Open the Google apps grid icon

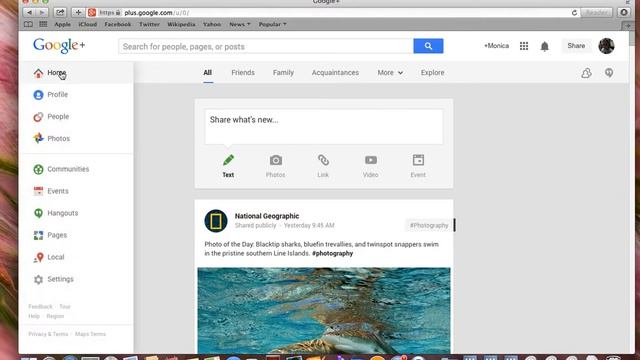point(524,46)
